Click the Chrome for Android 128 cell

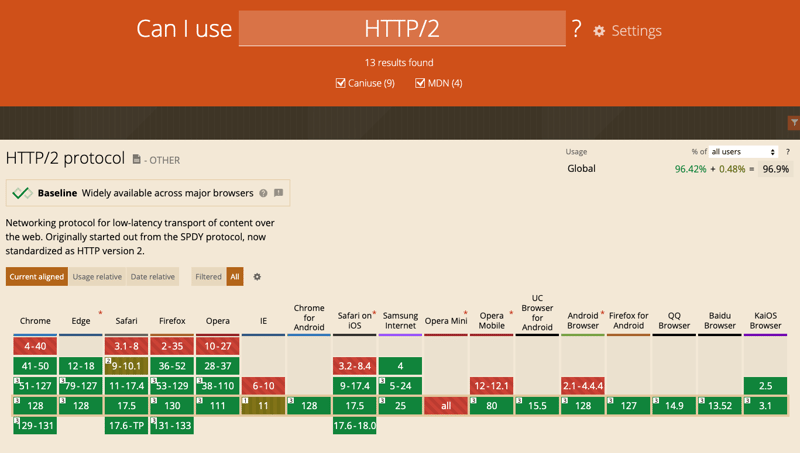click(x=309, y=406)
